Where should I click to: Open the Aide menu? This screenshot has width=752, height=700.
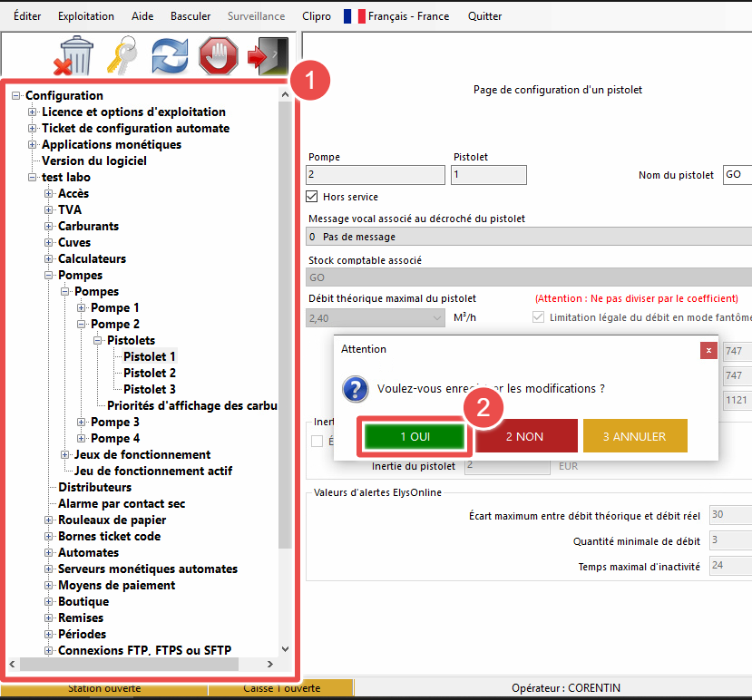pyautogui.click(x=142, y=16)
